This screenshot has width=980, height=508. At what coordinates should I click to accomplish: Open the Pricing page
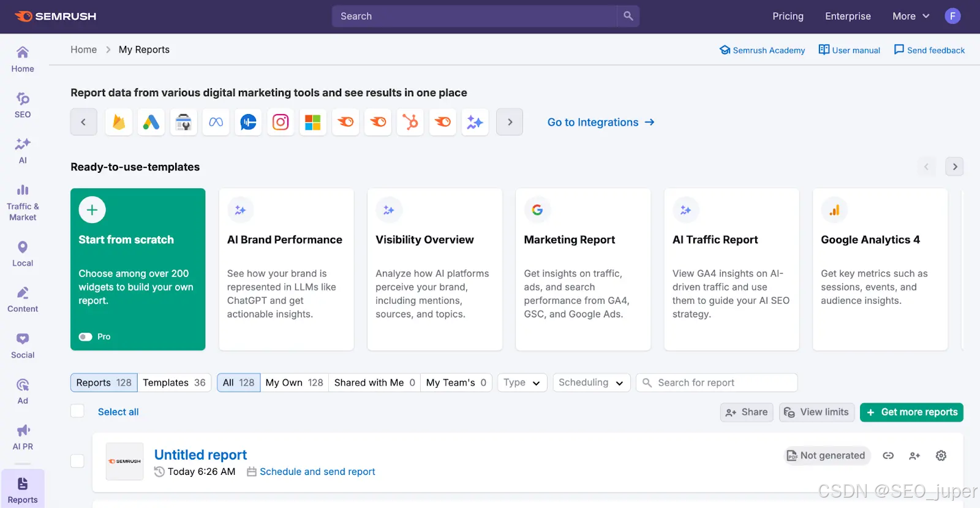click(788, 17)
